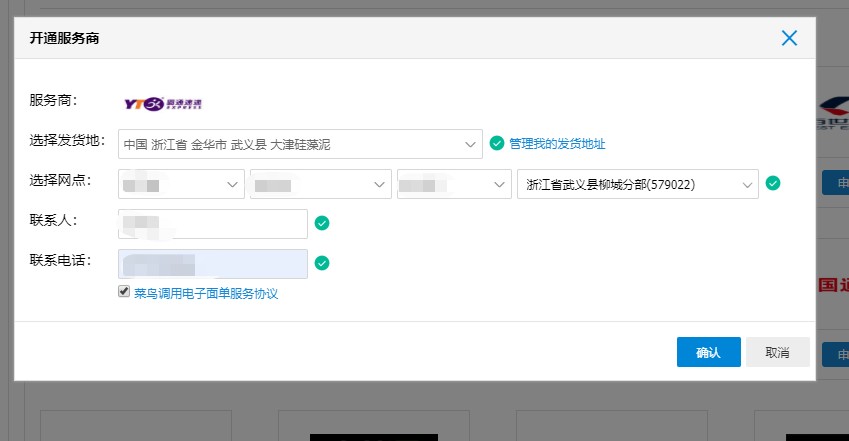The width and height of the screenshot is (849, 441).
Task: Click the 选择网点 field label
Action: pyautogui.click(x=61, y=180)
